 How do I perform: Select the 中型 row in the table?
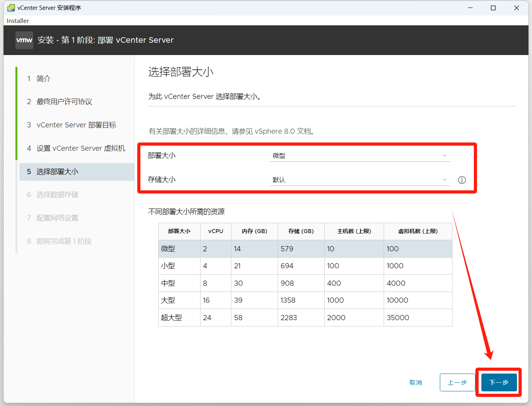(305, 283)
